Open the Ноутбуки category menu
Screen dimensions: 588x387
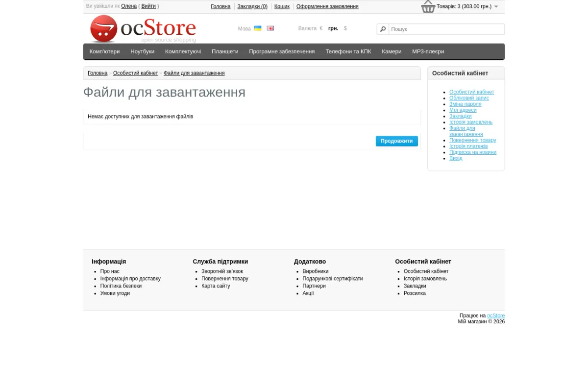click(143, 51)
